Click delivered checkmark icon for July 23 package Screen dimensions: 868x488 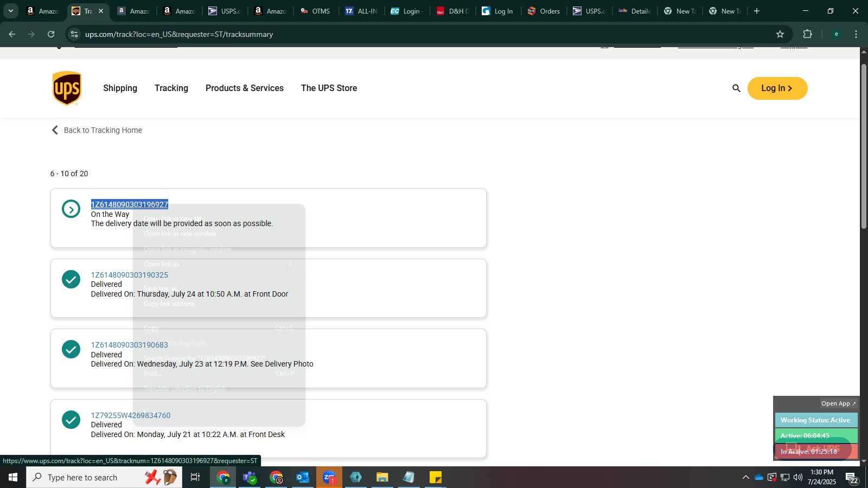(x=71, y=349)
